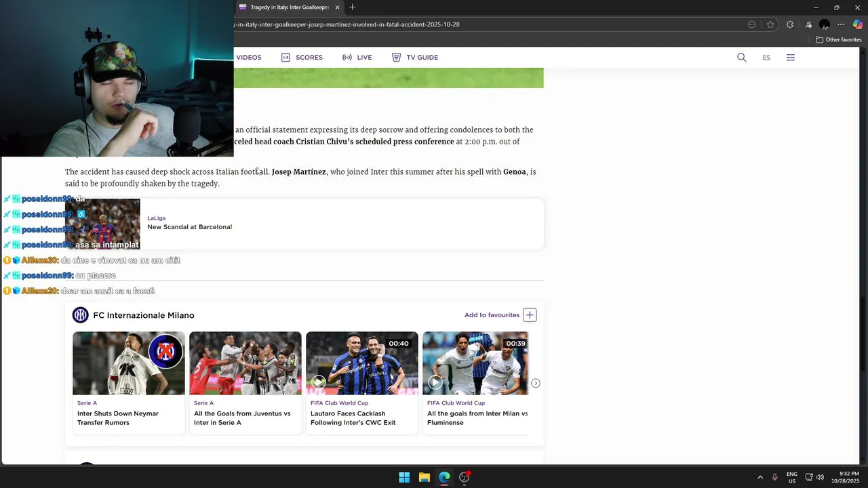868x488 pixels.
Task: Click the microphone tray icon
Action: [774, 477]
